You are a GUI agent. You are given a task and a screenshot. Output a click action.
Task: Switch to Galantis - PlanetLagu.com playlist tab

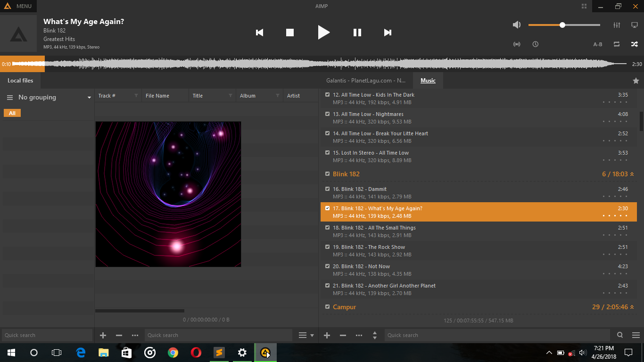366,81
